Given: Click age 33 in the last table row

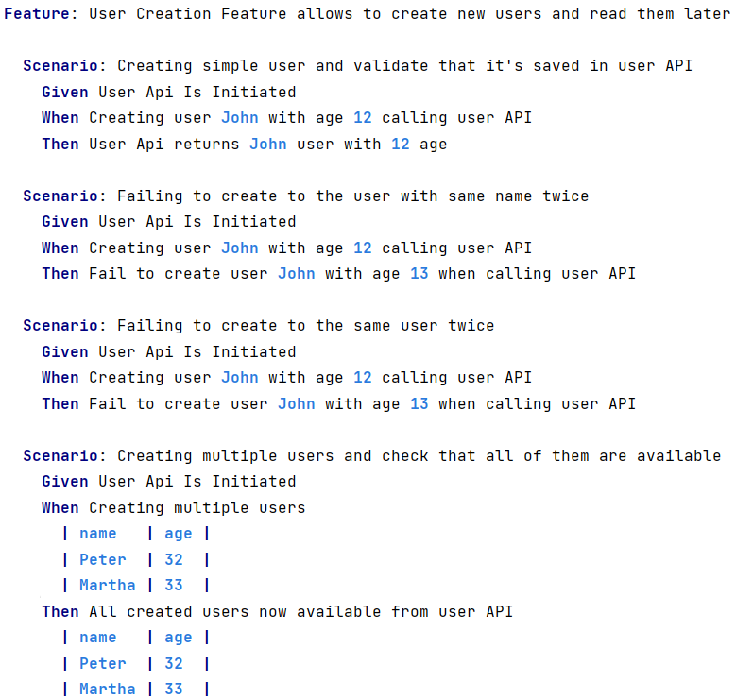Looking at the screenshot, I should tap(173, 690).
